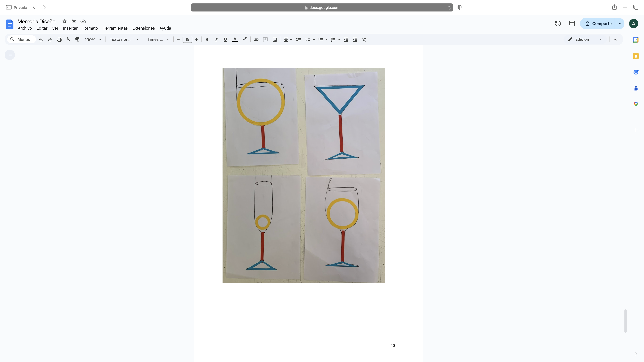Print the document with printer icon
This screenshot has height=362, width=644.
(59, 40)
